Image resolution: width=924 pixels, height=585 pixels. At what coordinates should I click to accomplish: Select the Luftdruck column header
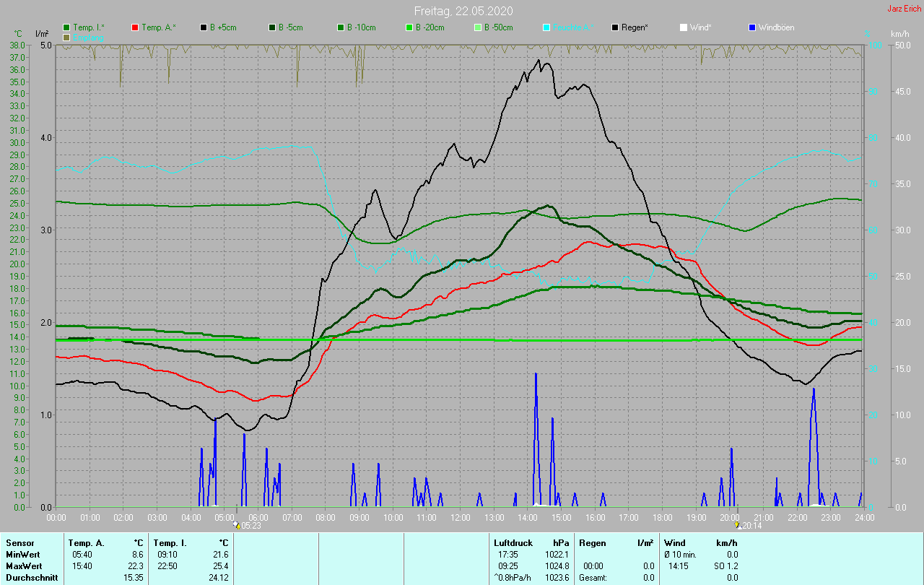(x=513, y=542)
